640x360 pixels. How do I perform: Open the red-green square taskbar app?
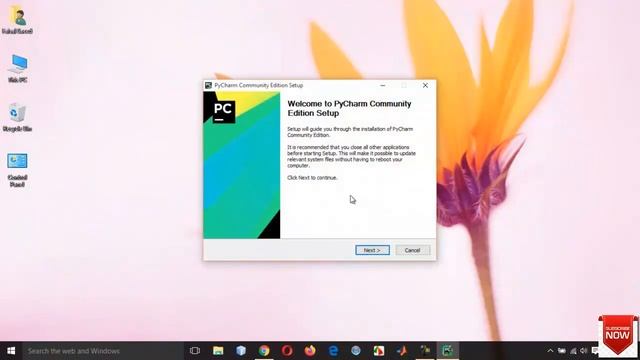click(379, 351)
